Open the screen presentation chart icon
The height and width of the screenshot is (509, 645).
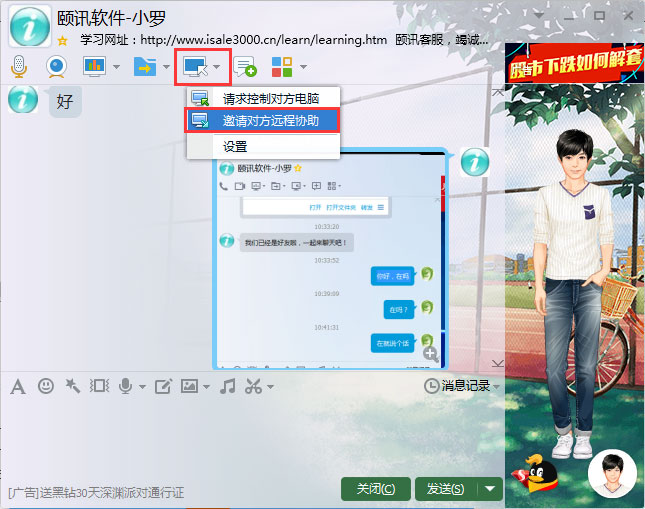point(94,66)
